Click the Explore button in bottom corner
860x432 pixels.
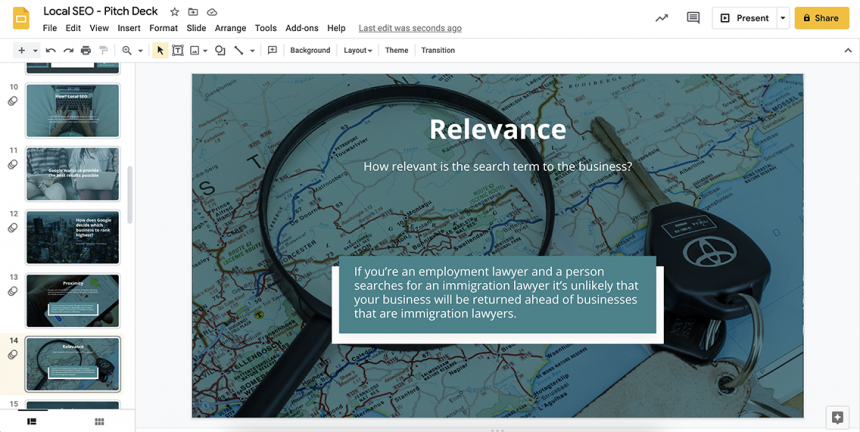[838, 418]
